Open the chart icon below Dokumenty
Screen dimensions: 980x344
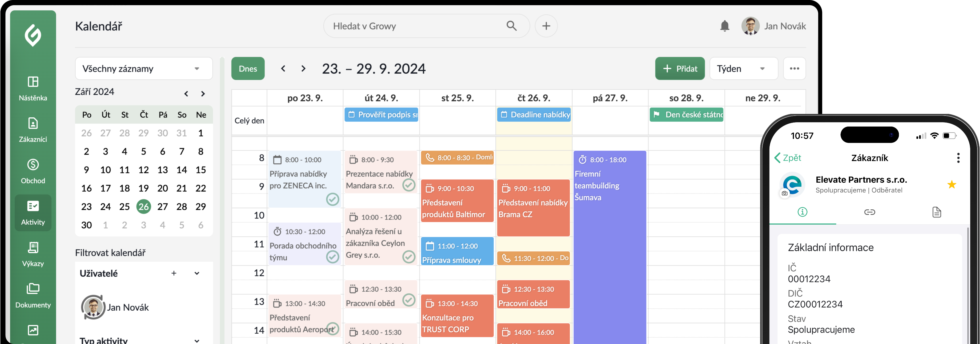click(33, 330)
